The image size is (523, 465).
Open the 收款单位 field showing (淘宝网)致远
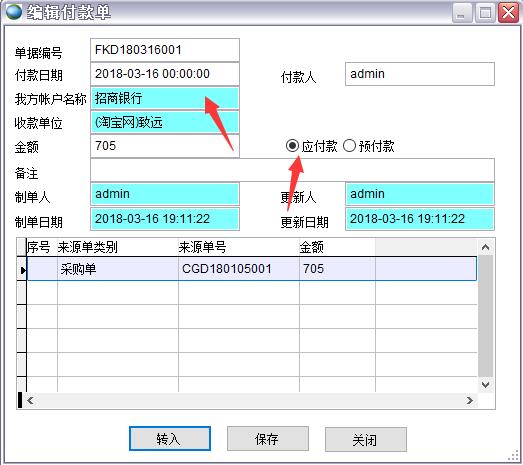pyautogui.click(x=165, y=122)
